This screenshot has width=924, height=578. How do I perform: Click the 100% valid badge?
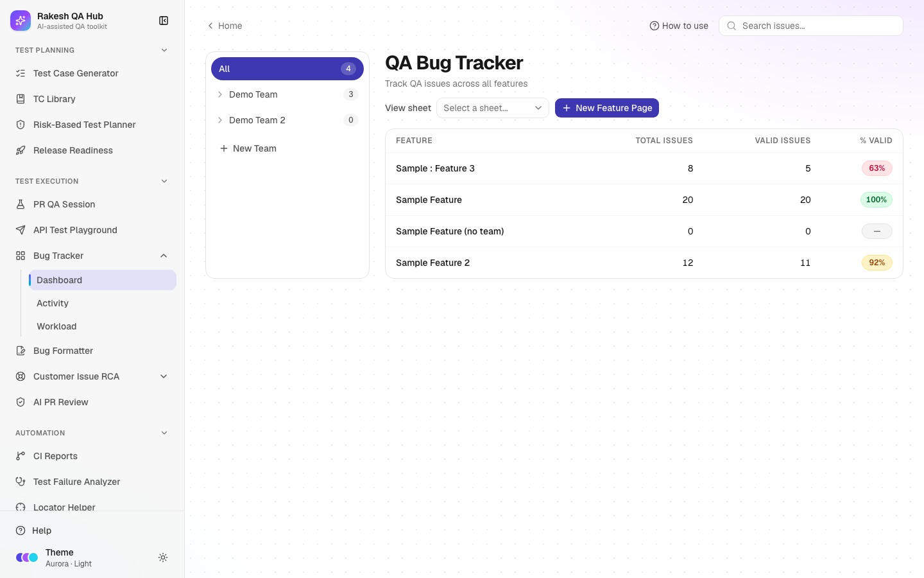tap(877, 200)
